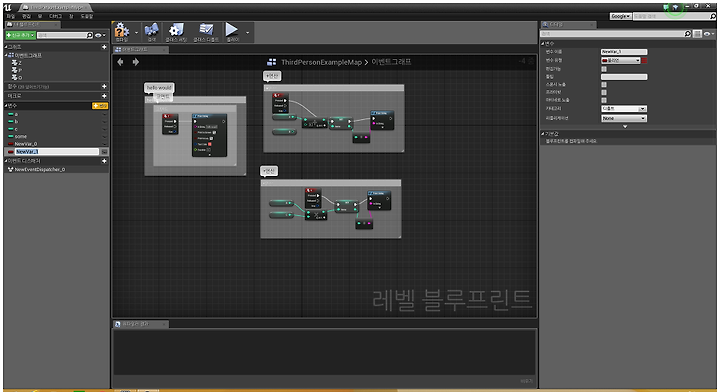The height and width of the screenshot is (392, 720).
Task: Add new macro with plus icon
Action: [x=104, y=96]
